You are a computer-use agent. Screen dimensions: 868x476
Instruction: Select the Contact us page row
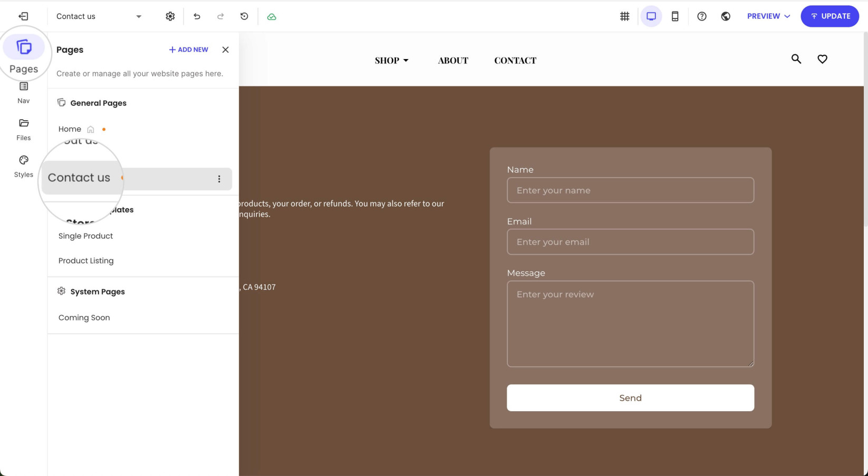click(x=137, y=179)
